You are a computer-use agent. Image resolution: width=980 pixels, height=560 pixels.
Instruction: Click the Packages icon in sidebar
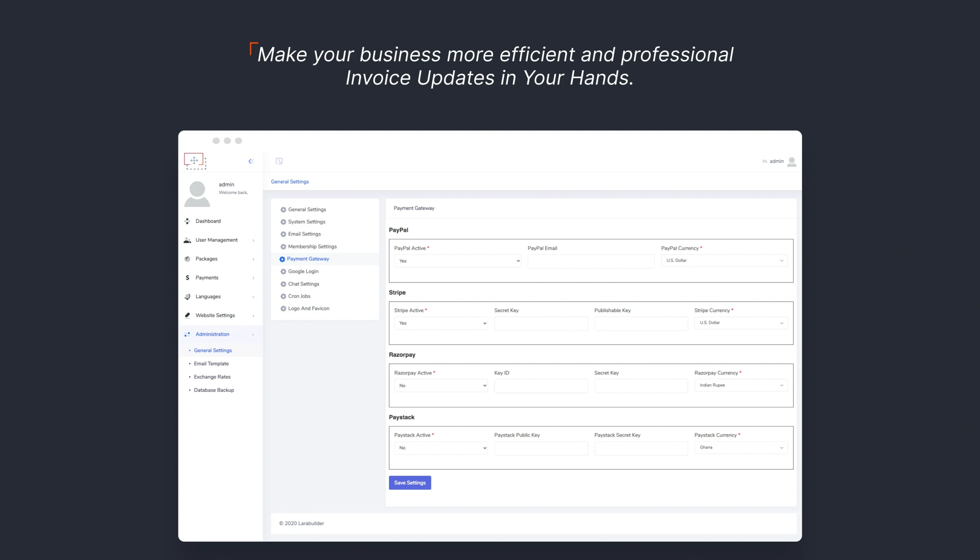[187, 259]
